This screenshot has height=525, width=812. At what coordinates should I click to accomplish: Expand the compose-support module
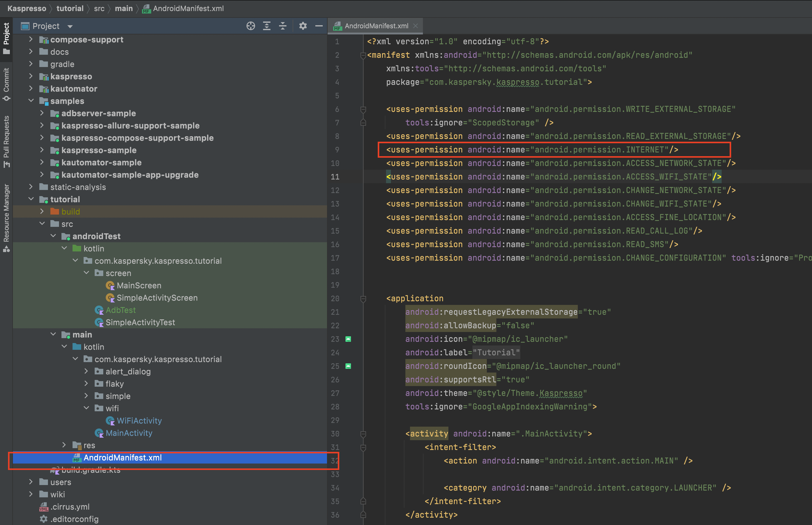(31, 39)
